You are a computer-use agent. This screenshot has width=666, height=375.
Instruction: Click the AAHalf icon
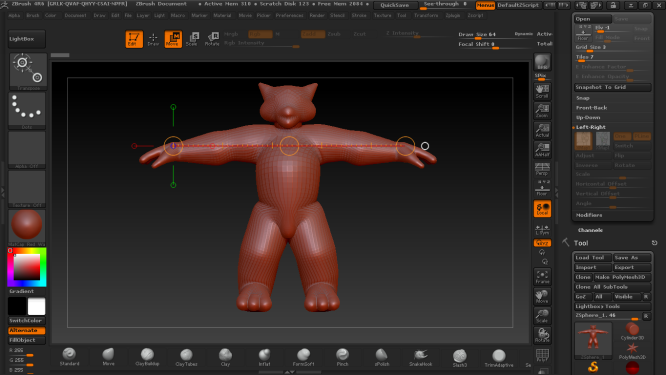coord(542,149)
